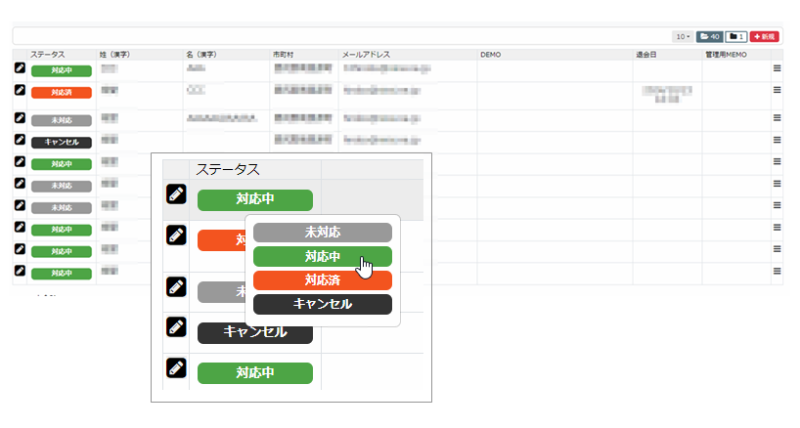Viewport: 800px width, 428px height.
Task: Click the メールアドレス column header
Action: 364,54
